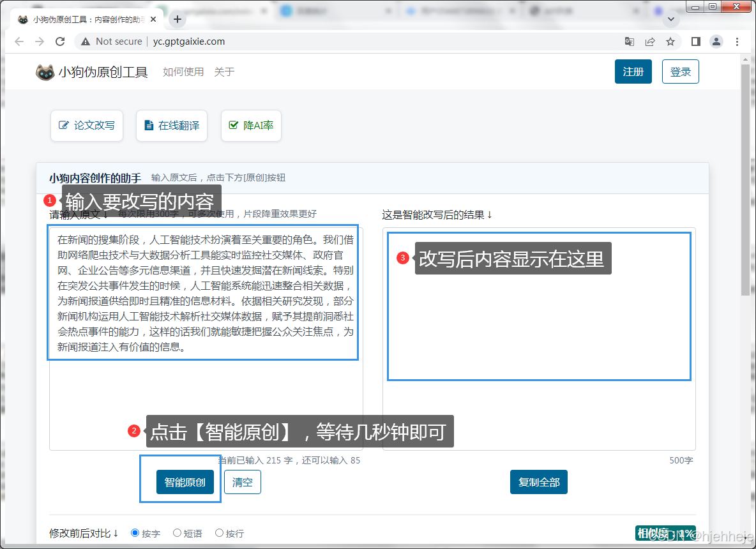Click inside the rewritten result area
This screenshot has width=756, height=549.
click(x=539, y=338)
